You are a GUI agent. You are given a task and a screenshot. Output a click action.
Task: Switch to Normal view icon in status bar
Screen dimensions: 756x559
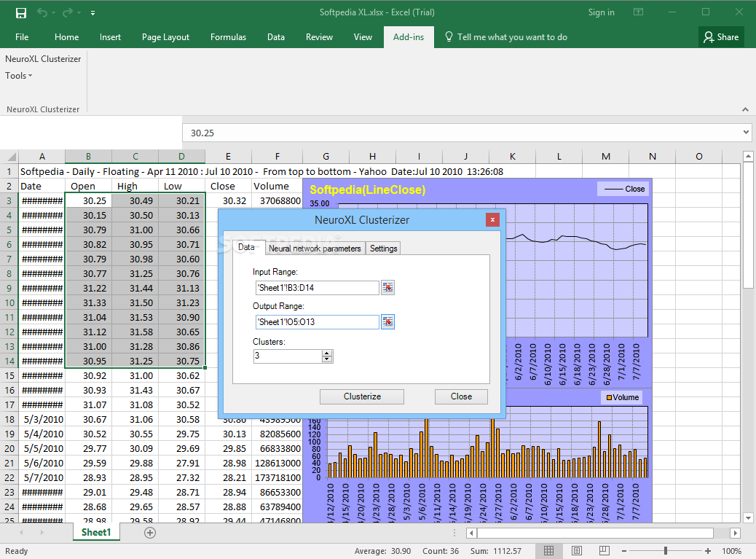(548, 551)
